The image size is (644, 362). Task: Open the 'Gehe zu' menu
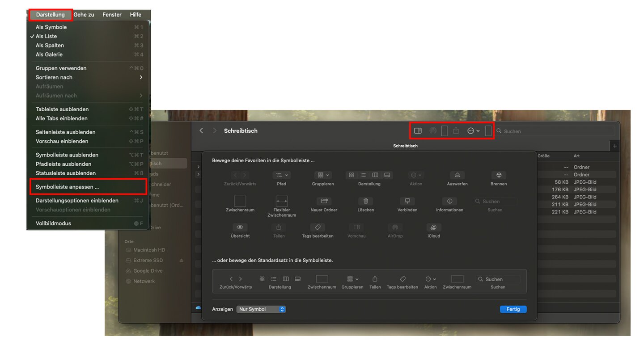coord(84,15)
